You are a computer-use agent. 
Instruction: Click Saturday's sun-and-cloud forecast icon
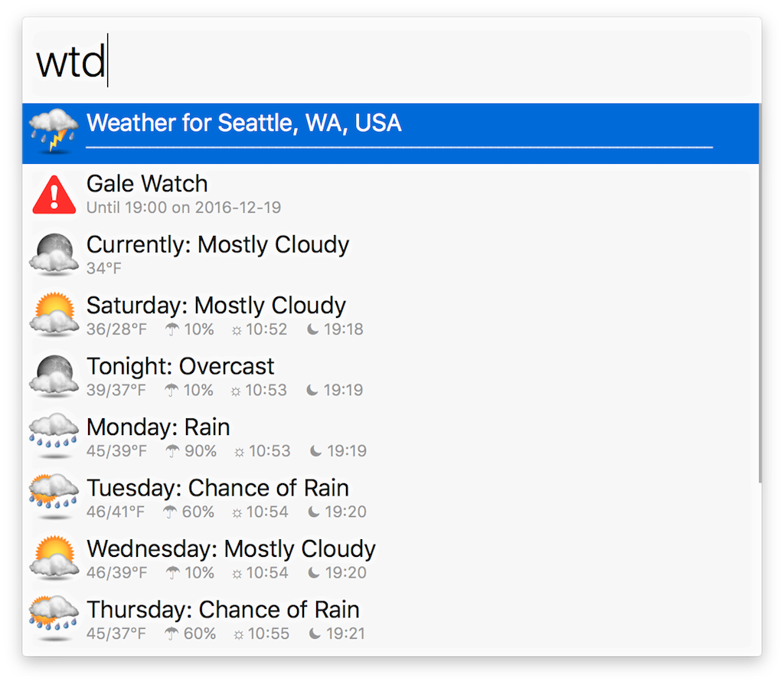click(54, 315)
